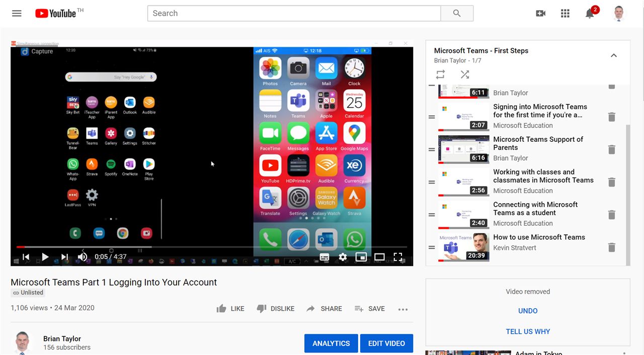This screenshot has height=355, width=644.
Task: Open thumbnail of the 20:39 Kevin Stratvert video
Action: click(464, 247)
